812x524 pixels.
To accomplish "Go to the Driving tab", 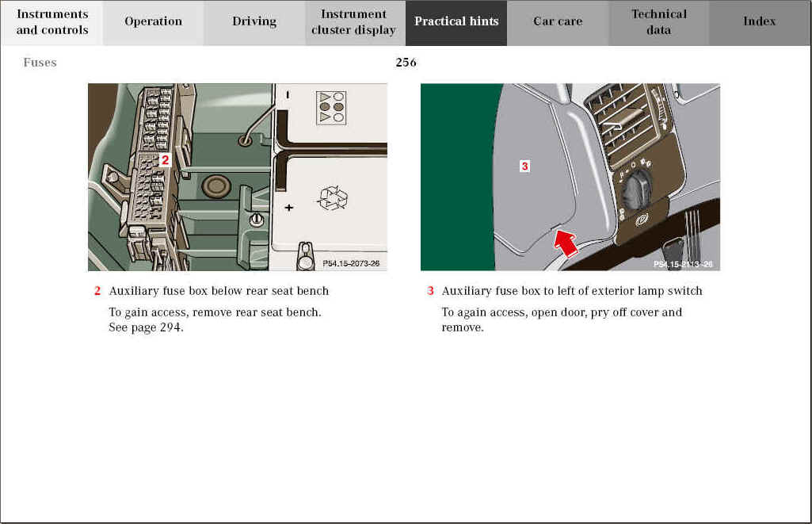I will [x=254, y=22].
